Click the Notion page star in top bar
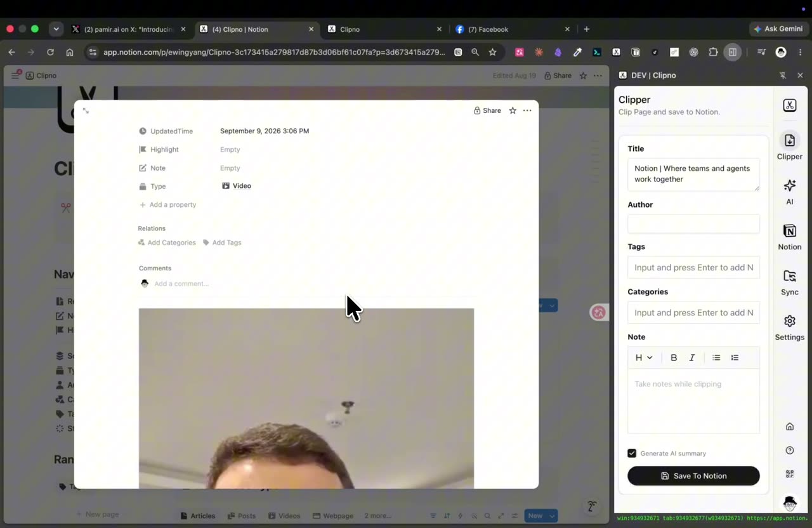This screenshot has height=528, width=812. 583,76
